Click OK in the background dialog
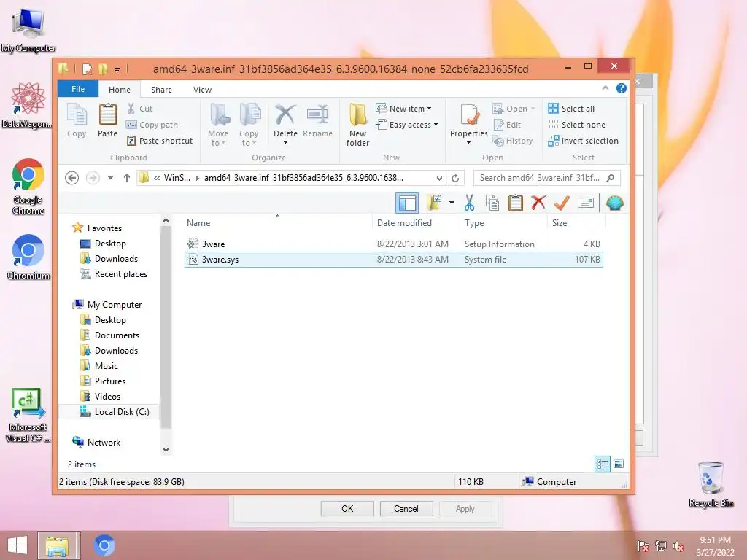Viewport: 747px width, 560px height. [347, 508]
